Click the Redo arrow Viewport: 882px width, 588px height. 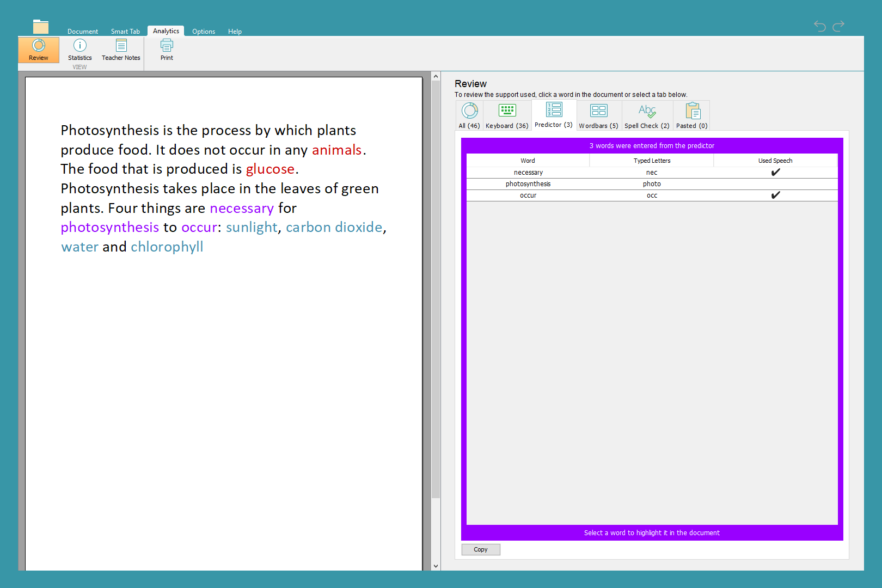(838, 26)
